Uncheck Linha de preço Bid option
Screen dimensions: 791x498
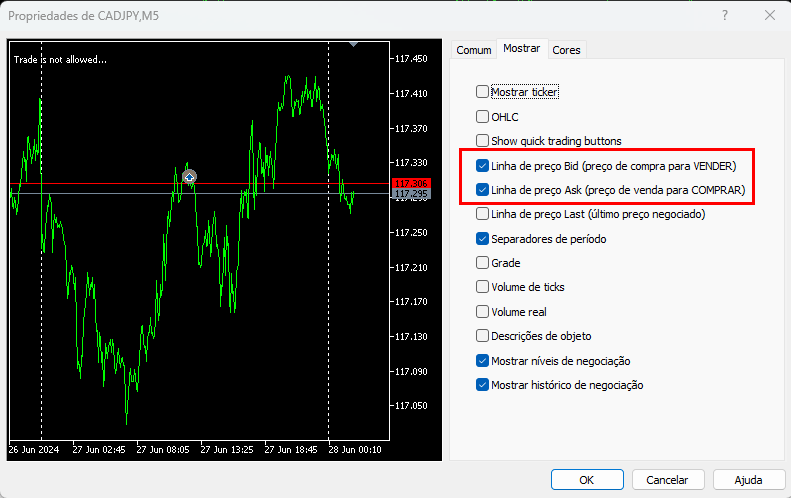pos(482,165)
